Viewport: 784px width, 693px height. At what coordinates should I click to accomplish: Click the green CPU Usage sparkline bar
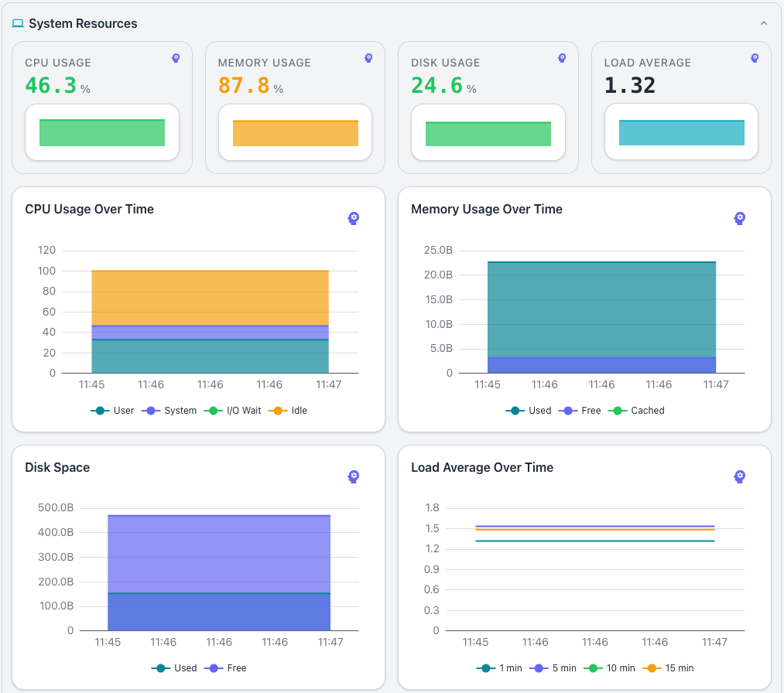[x=102, y=133]
